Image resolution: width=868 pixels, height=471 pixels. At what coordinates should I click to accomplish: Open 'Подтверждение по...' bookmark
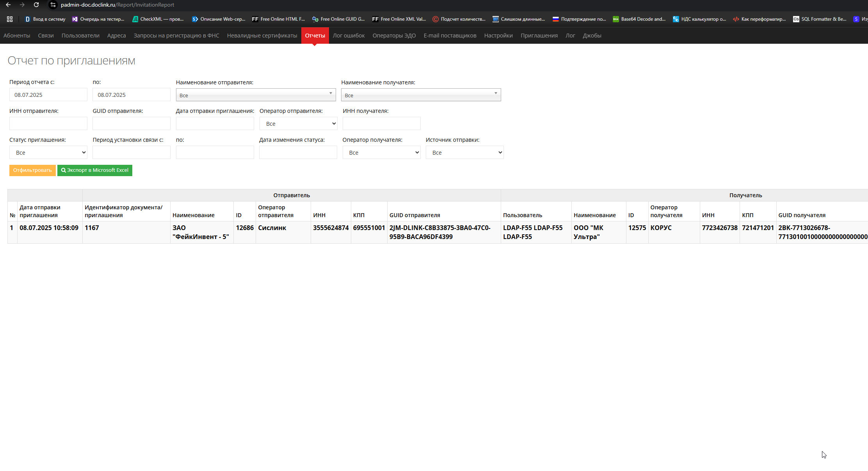tap(579, 19)
